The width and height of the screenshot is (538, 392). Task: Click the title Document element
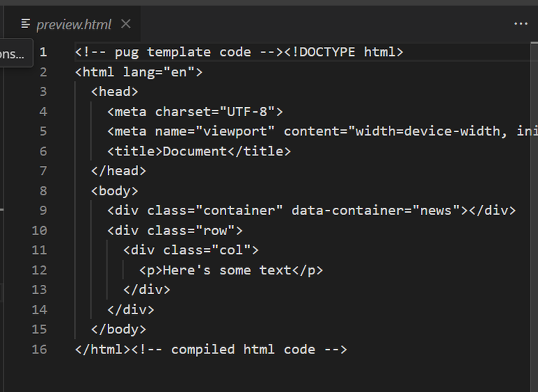point(199,151)
